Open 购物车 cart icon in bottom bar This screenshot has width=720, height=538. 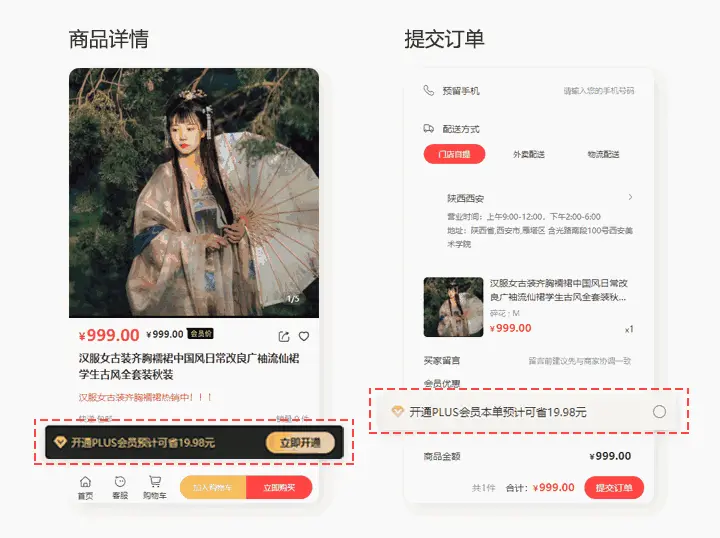tap(155, 488)
